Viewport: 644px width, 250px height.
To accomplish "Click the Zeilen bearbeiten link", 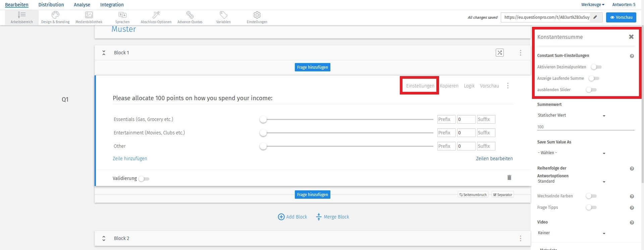I will click(x=494, y=159).
